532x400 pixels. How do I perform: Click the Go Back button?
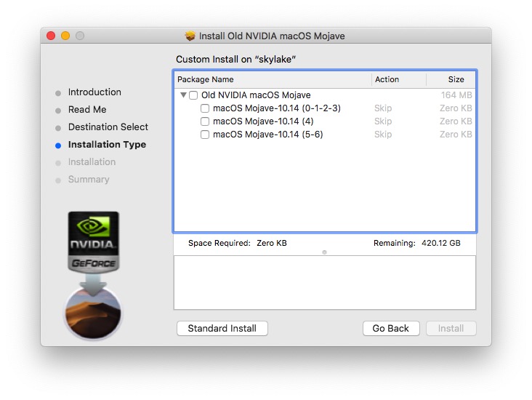391,329
